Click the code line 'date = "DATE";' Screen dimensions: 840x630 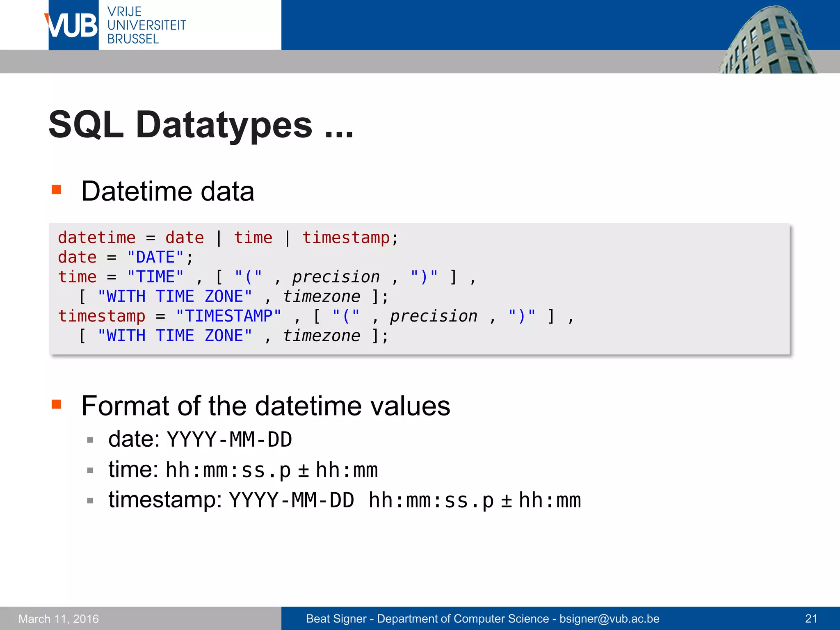(x=125, y=258)
